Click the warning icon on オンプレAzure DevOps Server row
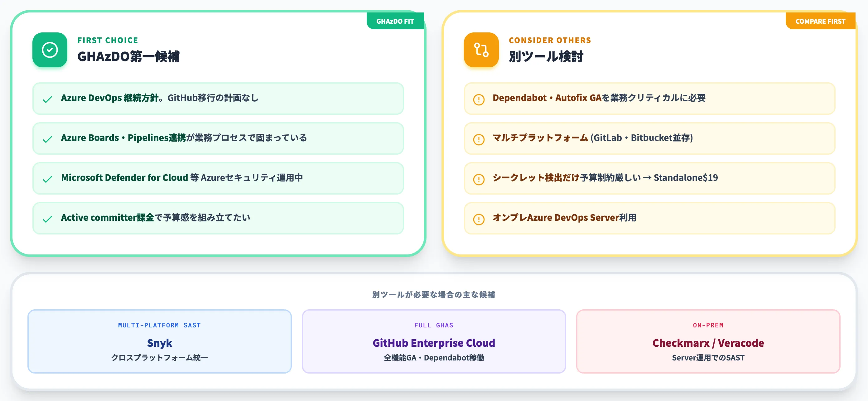Image resolution: width=868 pixels, height=401 pixels. (x=479, y=219)
